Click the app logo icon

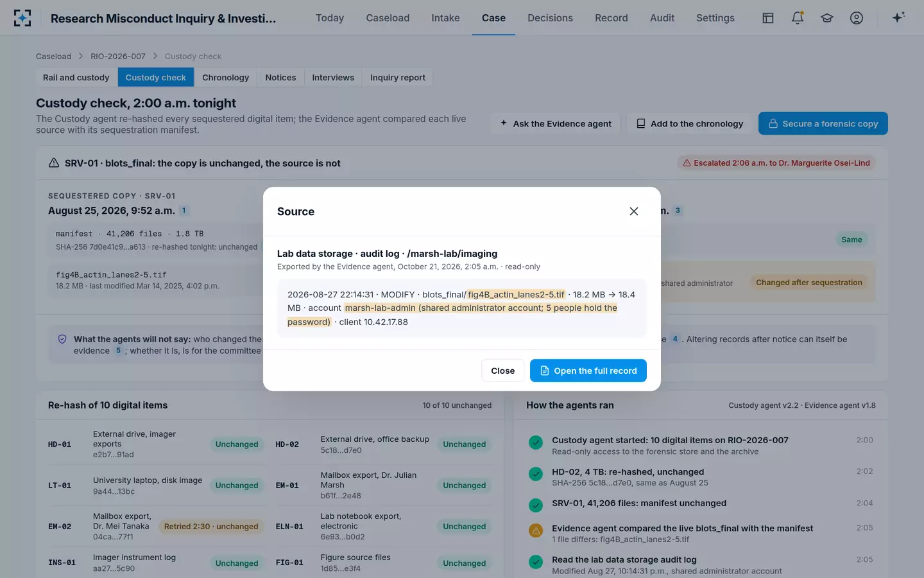pos(22,18)
